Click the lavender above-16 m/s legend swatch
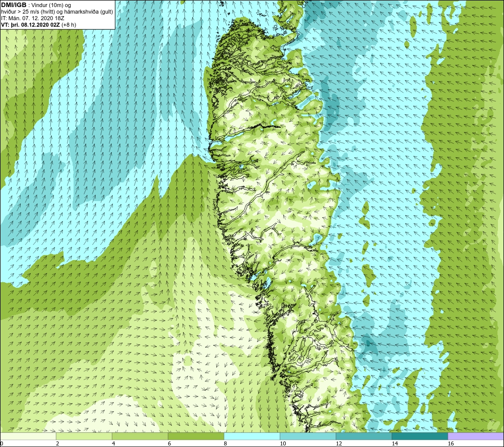The image size is (504, 447). 476,436
